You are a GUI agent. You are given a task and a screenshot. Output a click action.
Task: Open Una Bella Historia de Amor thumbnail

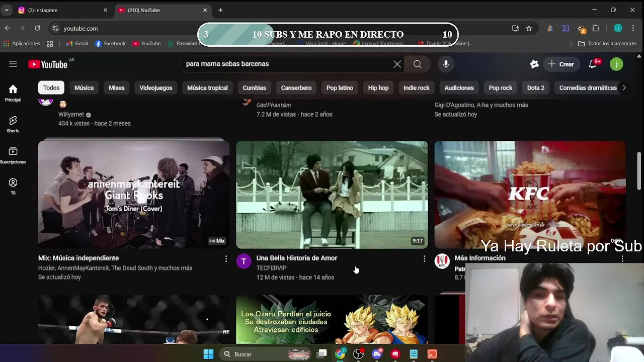332,195
